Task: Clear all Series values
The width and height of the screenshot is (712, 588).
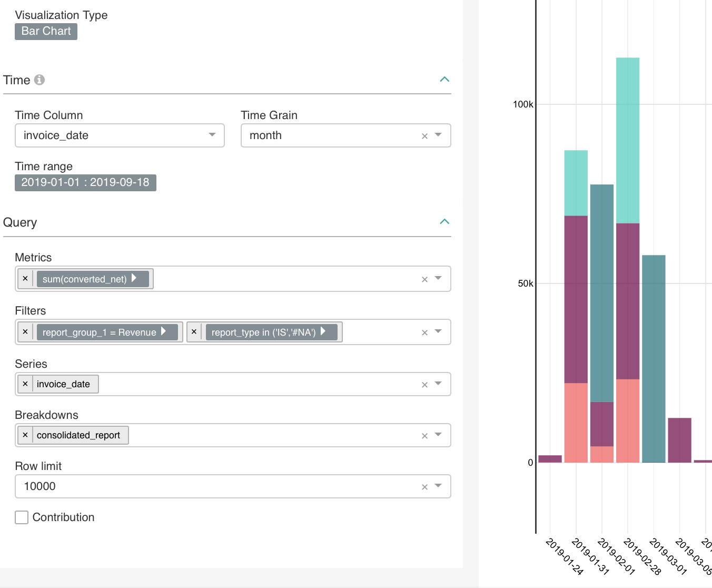Action: 424,385
